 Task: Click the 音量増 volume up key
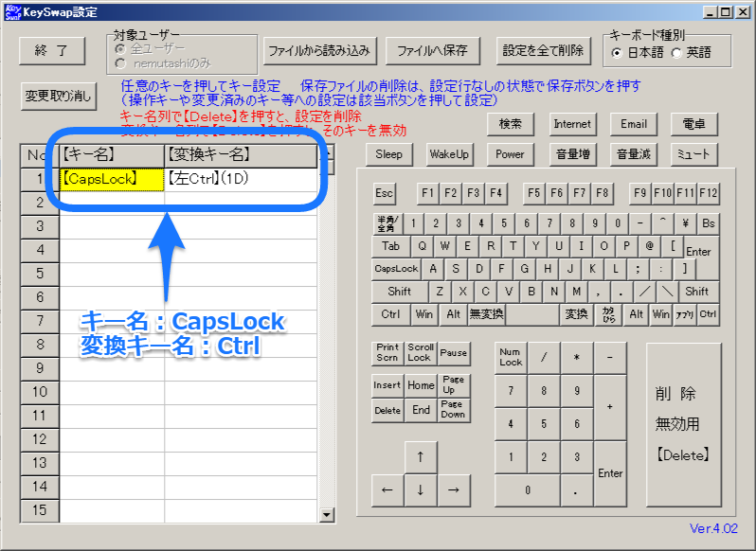572,154
